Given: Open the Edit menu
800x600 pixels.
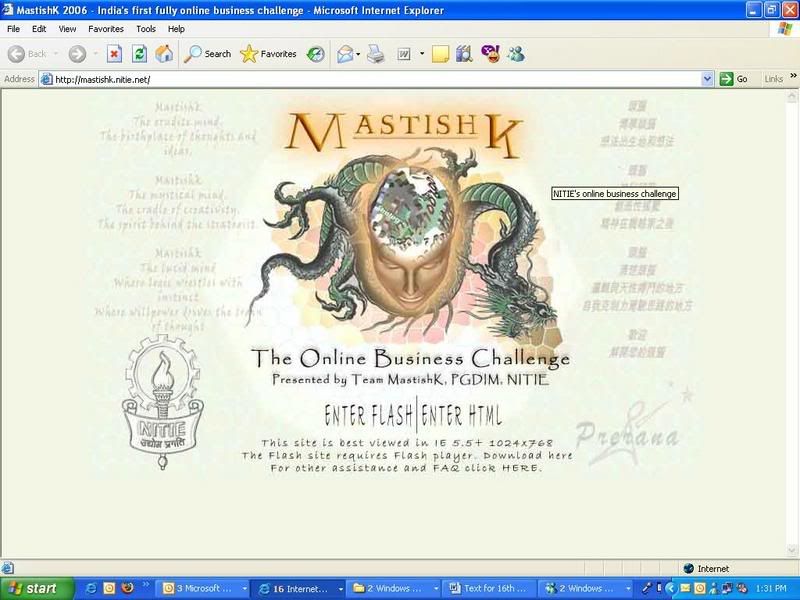Looking at the screenshot, I should [x=39, y=29].
